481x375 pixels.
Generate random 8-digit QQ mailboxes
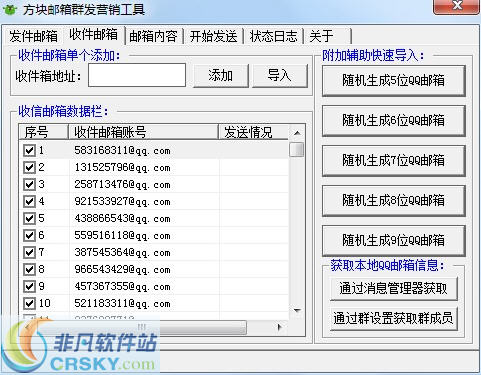pyautogui.click(x=393, y=201)
